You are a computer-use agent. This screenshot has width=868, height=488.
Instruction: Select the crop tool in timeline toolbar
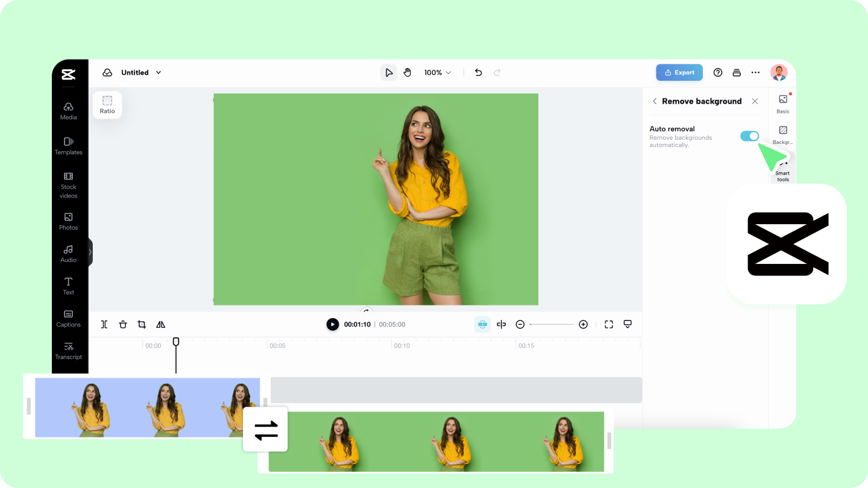(x=142, y=324)
